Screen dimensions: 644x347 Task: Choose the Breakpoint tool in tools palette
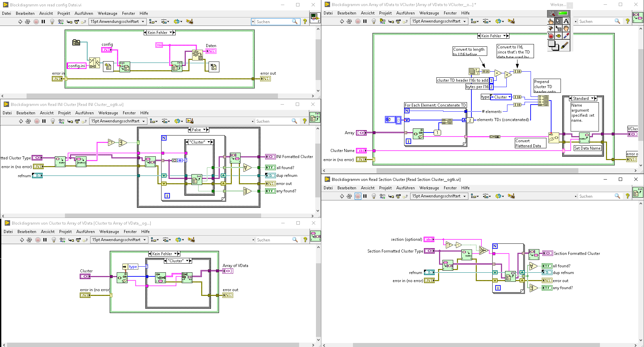(551, 36)
